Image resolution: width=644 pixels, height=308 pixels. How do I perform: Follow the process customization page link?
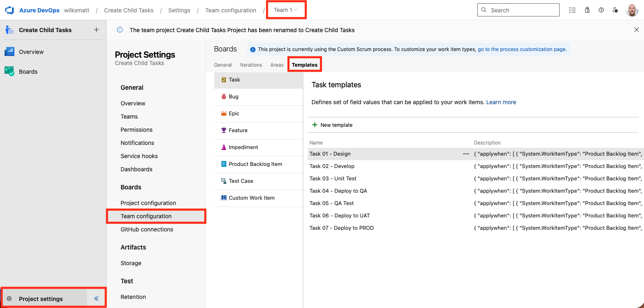(522, 49)
